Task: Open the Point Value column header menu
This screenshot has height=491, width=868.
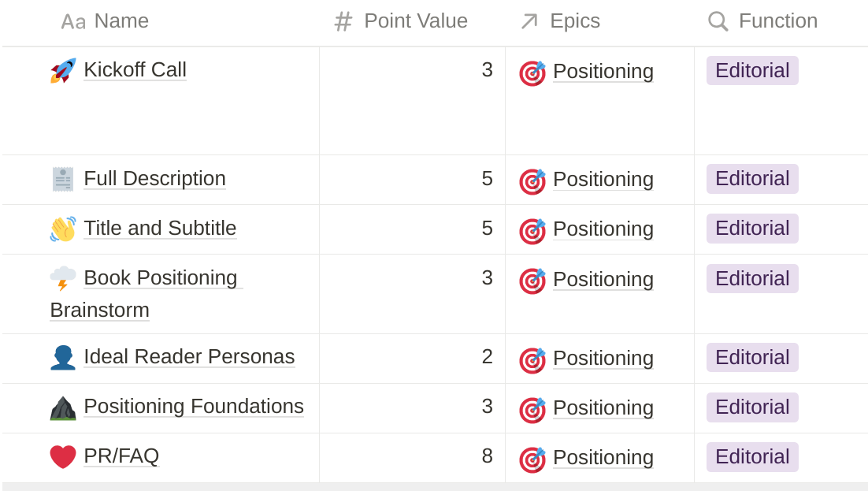Action: [x=402, y=21]
